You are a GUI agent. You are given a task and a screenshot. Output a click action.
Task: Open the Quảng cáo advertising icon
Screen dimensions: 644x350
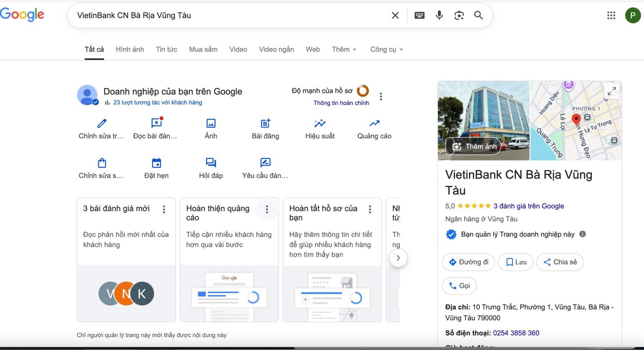[374, 123]
